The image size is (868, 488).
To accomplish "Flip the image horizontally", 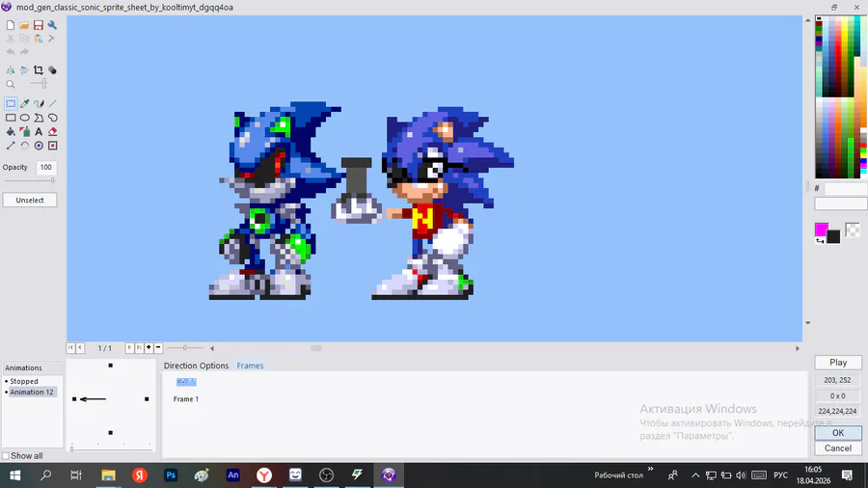I will pos(11,70).
